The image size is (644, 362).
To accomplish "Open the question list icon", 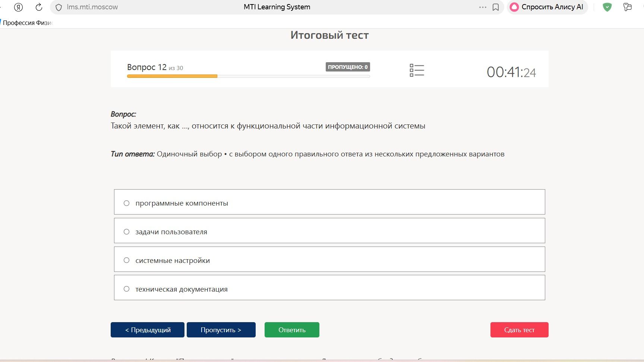I will (x=417, y=70).
